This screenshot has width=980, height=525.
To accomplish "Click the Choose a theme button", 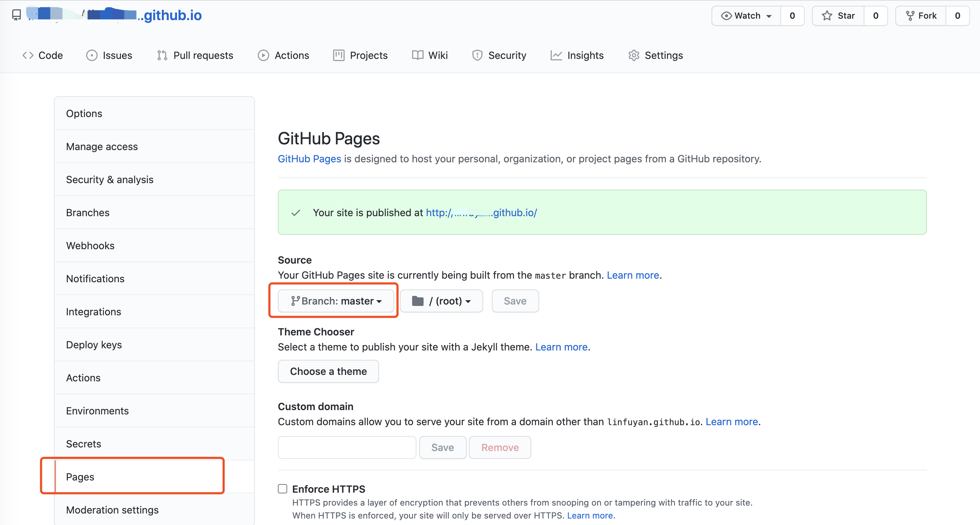I will click(328, 371).
